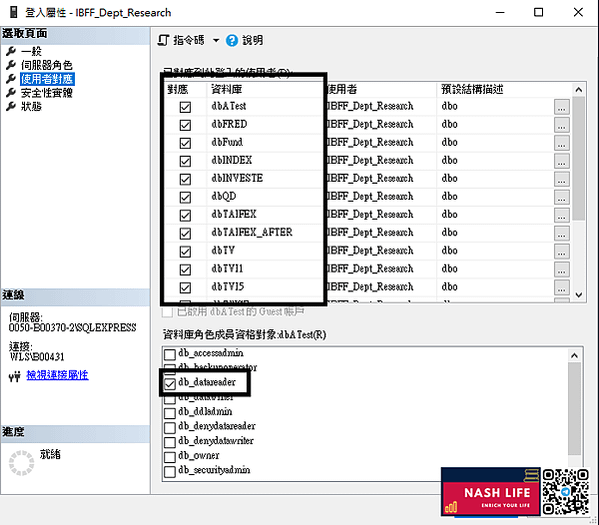The width and height of the screenshot is (599, 525).
Task: Click connection icon beside 檢視連接屬性
Action: click(15, 377)
